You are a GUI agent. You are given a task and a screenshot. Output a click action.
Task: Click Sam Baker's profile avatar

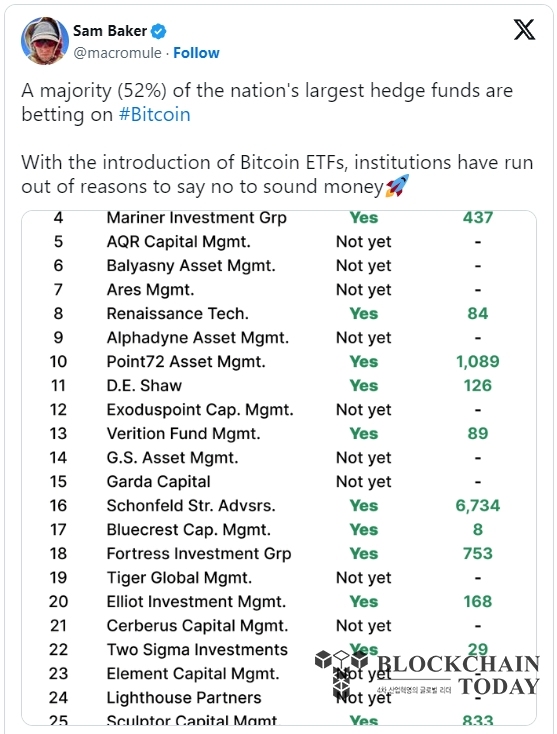[44, 41]
